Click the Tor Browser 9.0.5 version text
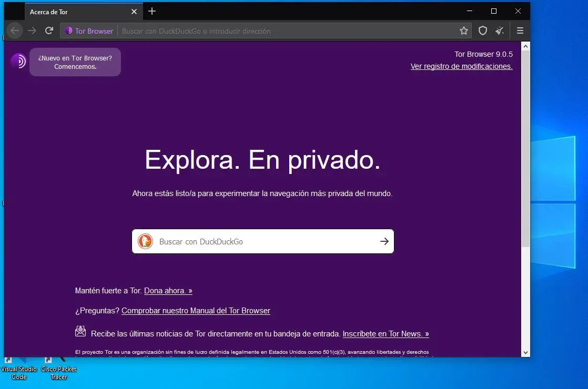 (483, 54)
